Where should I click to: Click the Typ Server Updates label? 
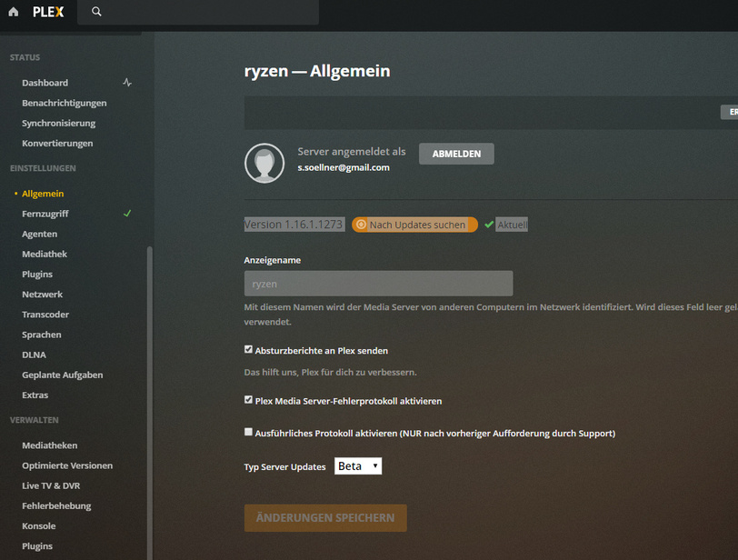point(284,467)
